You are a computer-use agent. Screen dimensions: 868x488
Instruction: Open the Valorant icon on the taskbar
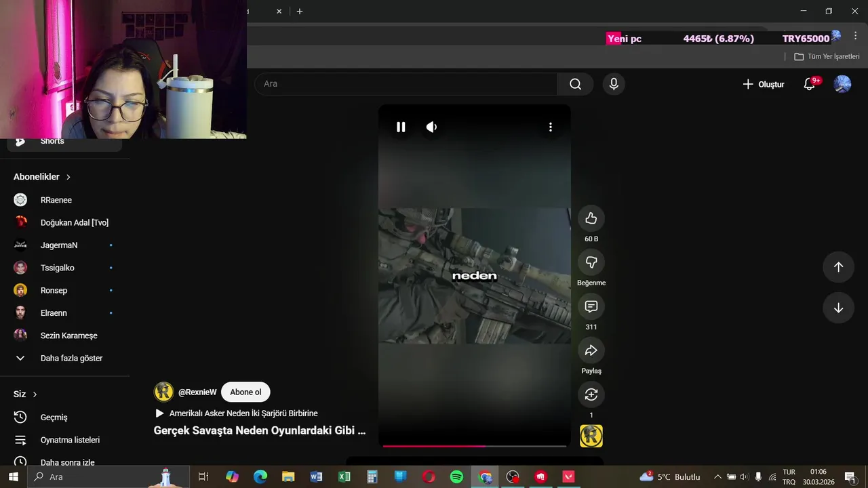click(x=568, y=476)
